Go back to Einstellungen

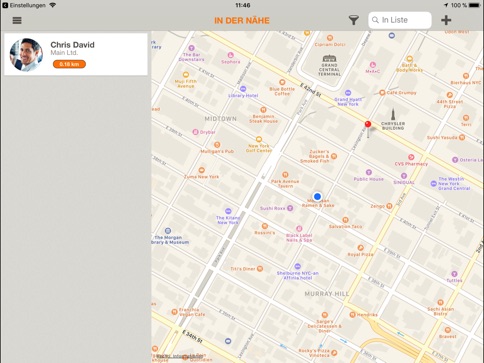tap(24, 5)
